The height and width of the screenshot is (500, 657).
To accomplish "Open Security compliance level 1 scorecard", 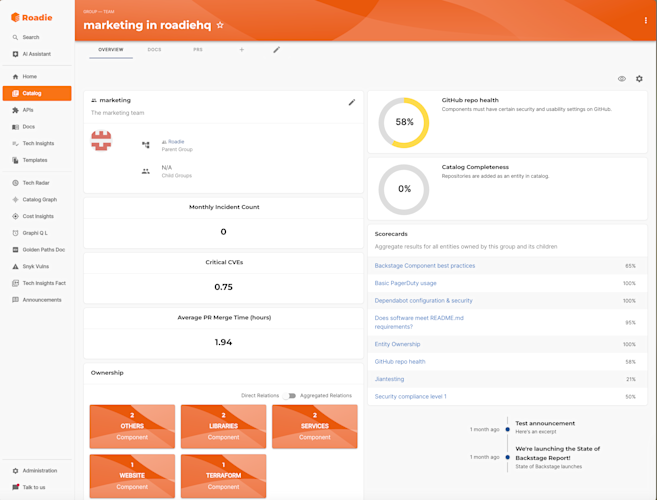I will [411, 396].
